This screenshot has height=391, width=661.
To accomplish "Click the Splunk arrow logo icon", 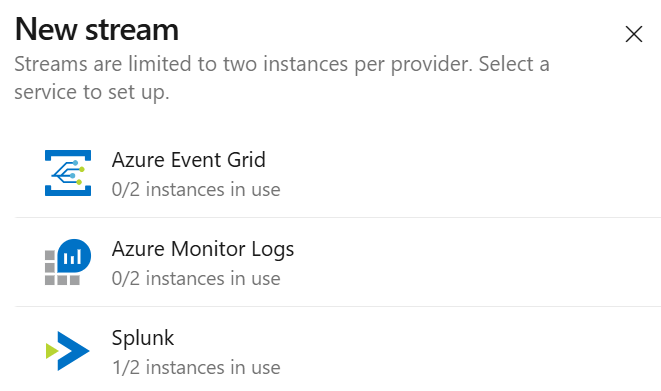I will point(67,351).
